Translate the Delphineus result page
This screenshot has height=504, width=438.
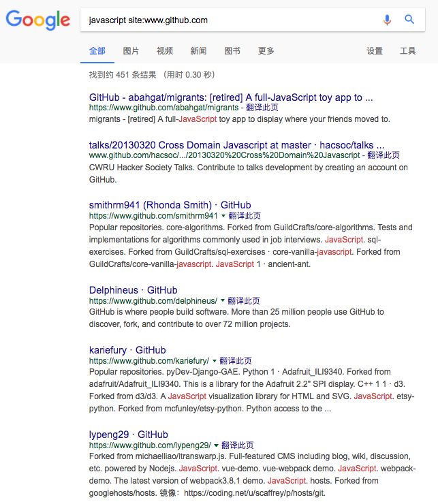(244, 301)
